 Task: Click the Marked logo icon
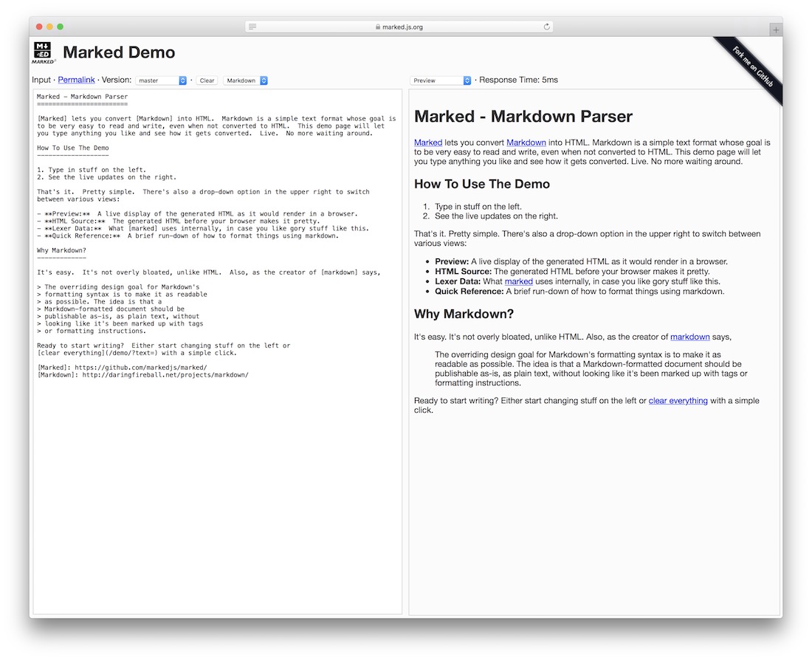pos(43,52)
